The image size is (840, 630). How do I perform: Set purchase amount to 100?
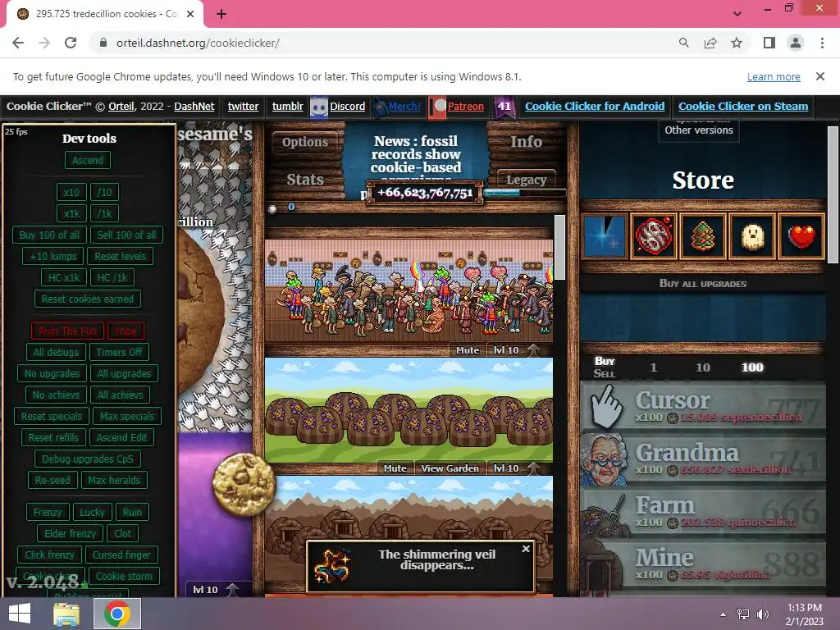pos(752,367)
